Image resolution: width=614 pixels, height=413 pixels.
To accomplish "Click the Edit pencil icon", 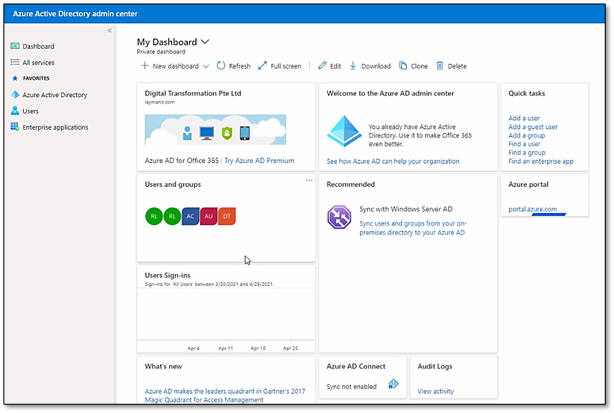I will tap(322, 65).
